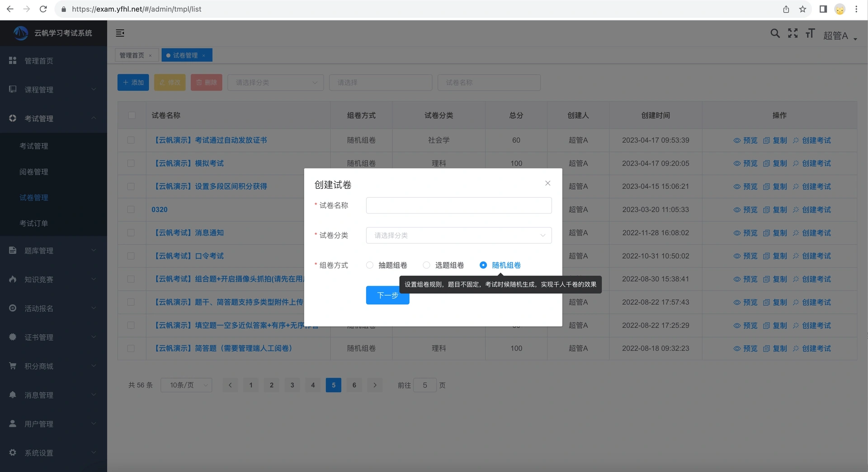Focus the 试卷名称 search field in toolbar

coord(489,83)
